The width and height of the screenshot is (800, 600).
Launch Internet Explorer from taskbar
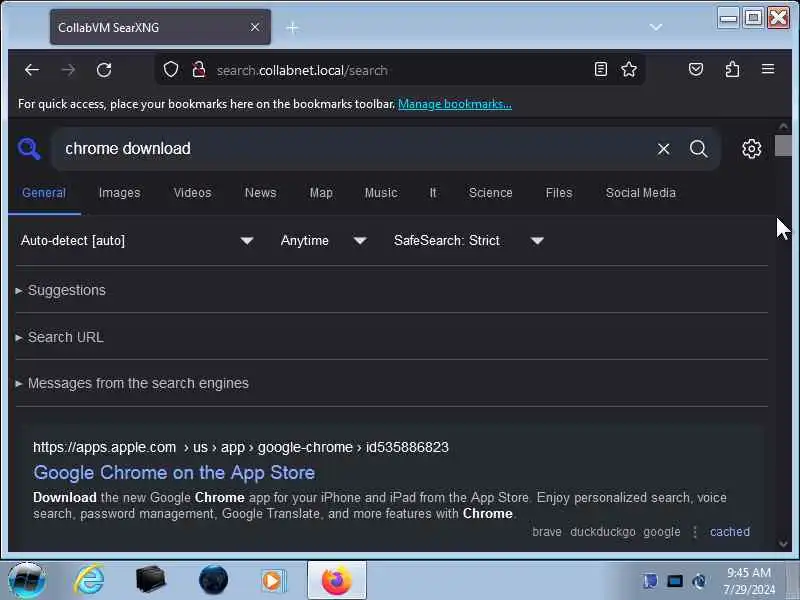[89, 580]
